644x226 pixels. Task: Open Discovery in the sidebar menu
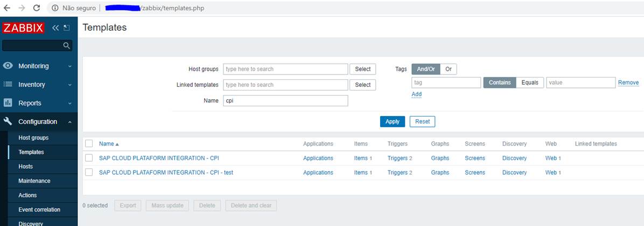pyautogui.click(x=30, y=223)
